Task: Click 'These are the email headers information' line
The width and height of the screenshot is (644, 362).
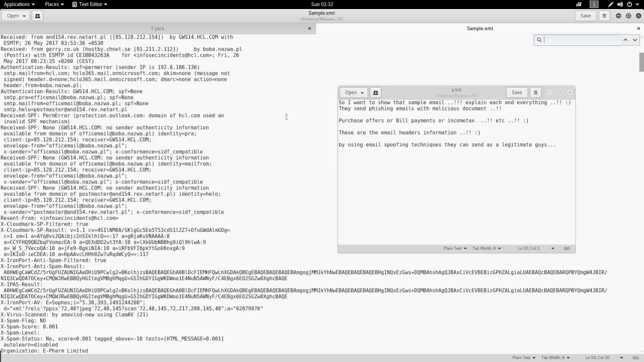Action: click(410, 133)
